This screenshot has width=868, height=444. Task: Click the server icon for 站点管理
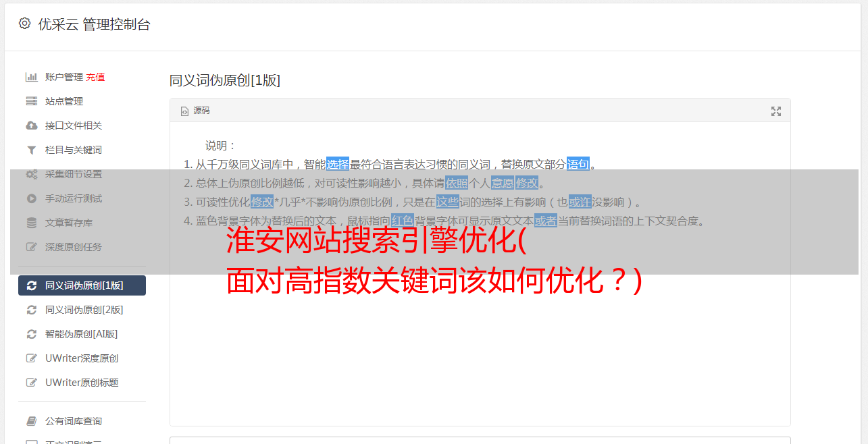(x=32, y=101)
